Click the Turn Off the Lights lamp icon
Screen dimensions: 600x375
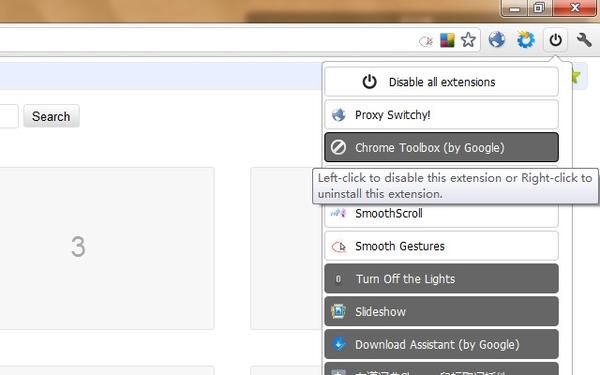338,279
